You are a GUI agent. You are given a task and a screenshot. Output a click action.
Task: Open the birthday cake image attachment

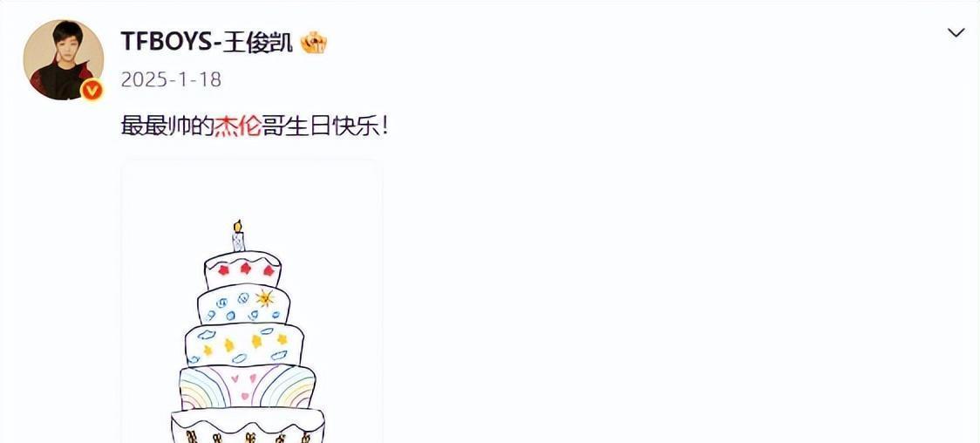(251, 301)
